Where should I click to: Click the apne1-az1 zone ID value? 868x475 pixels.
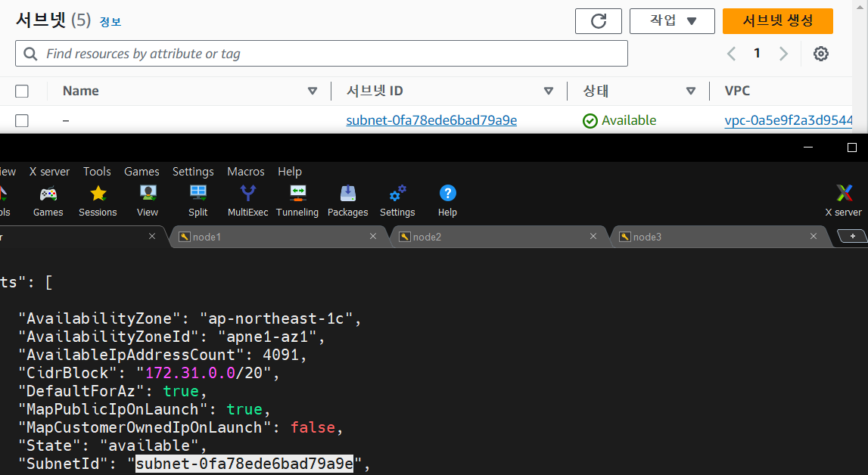pos(267,337)
